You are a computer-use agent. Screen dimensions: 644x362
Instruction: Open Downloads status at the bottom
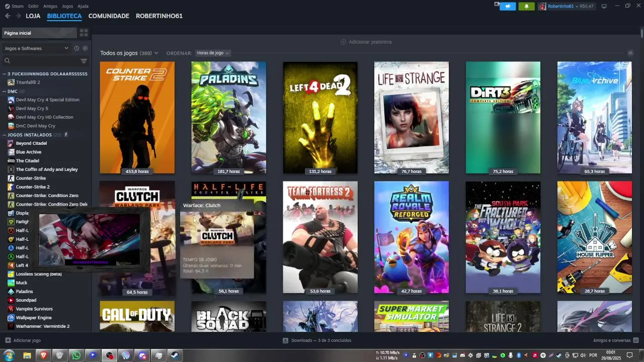pos(317,340)
